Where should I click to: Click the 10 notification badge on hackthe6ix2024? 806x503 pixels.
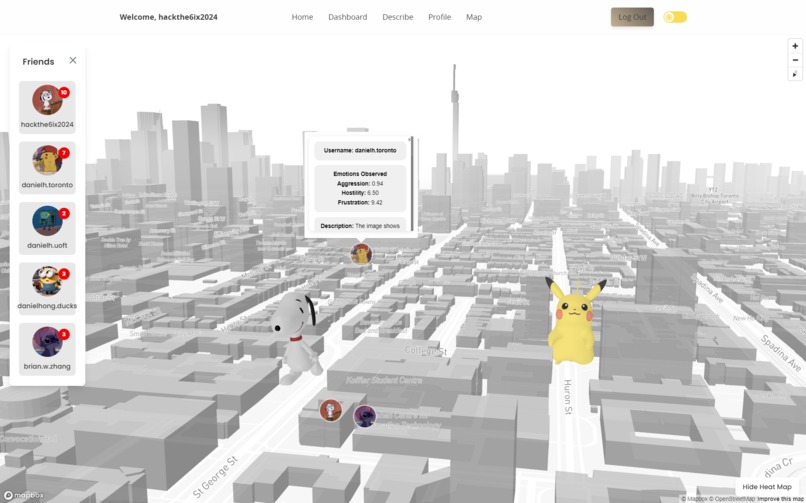coord(64,92)
